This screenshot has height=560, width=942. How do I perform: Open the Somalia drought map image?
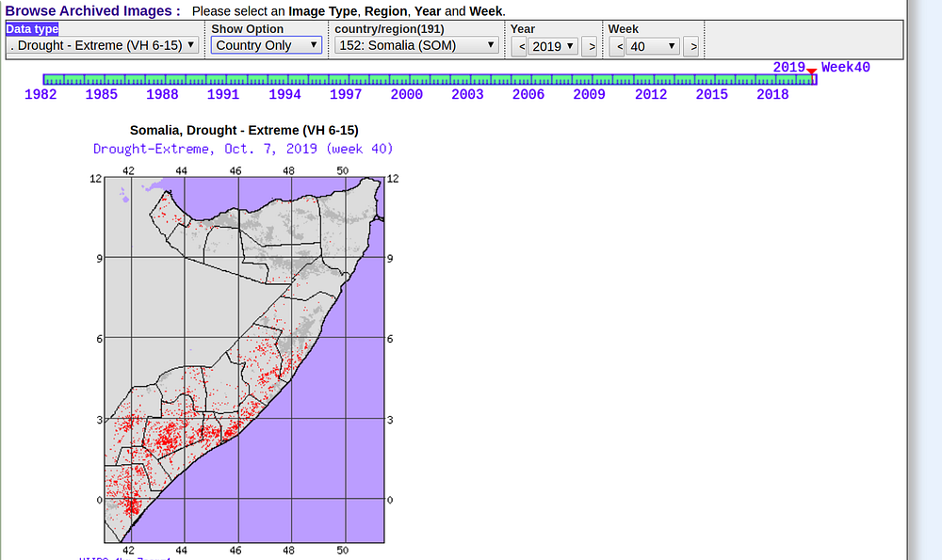(x=245, y=360)
